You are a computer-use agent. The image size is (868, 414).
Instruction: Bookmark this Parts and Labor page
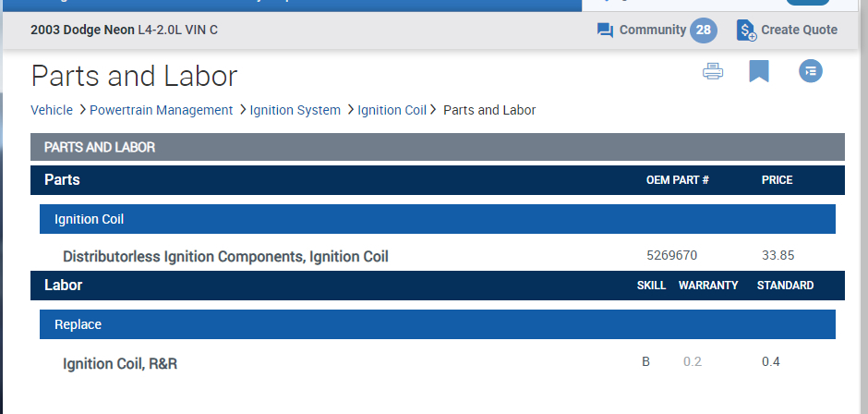pos(759,71)
